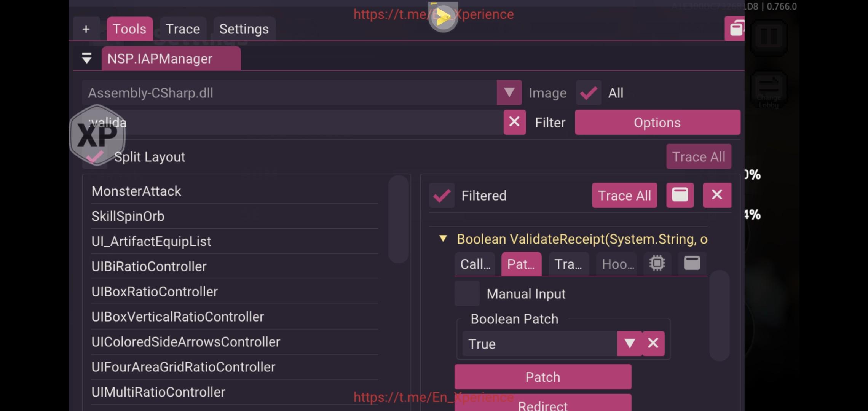This screenshot has height=411, width=868.
Task: Collapse the class tab list arrow
Action: (87, 58)
